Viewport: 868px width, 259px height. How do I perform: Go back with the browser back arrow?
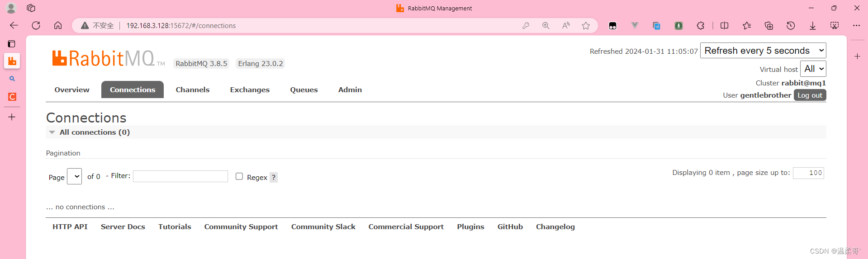pyautogui.click(x=14, y=25)
